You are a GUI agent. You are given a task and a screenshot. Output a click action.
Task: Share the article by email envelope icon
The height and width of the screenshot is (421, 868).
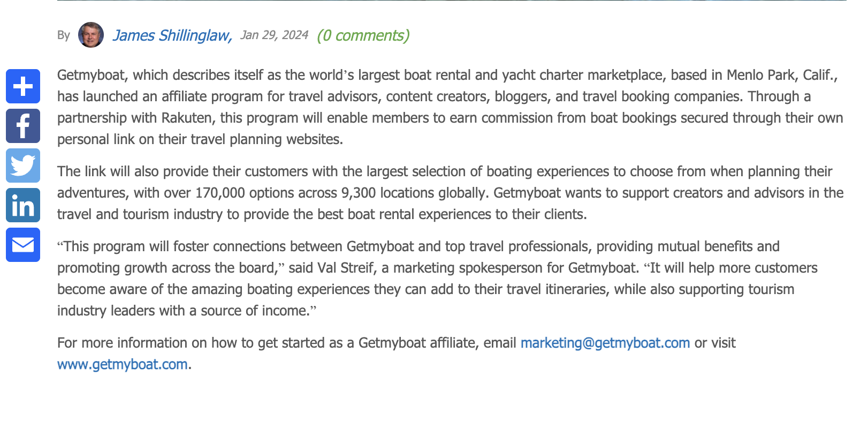pyautogui.click(x=23, y=245)
